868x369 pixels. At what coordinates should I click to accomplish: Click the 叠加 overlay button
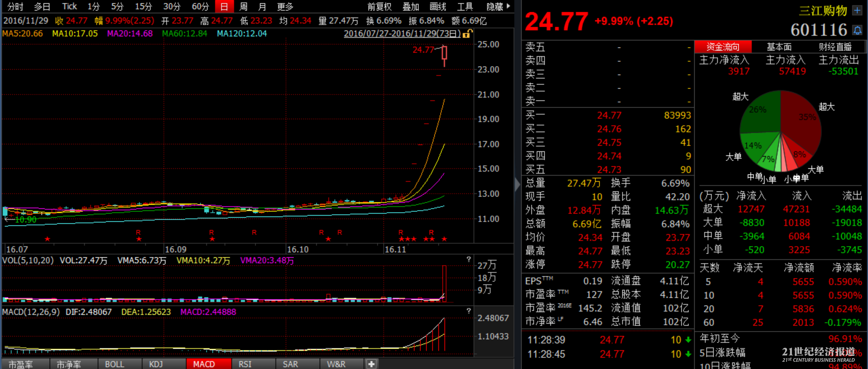pyautogui.click(x=411, y=6)
